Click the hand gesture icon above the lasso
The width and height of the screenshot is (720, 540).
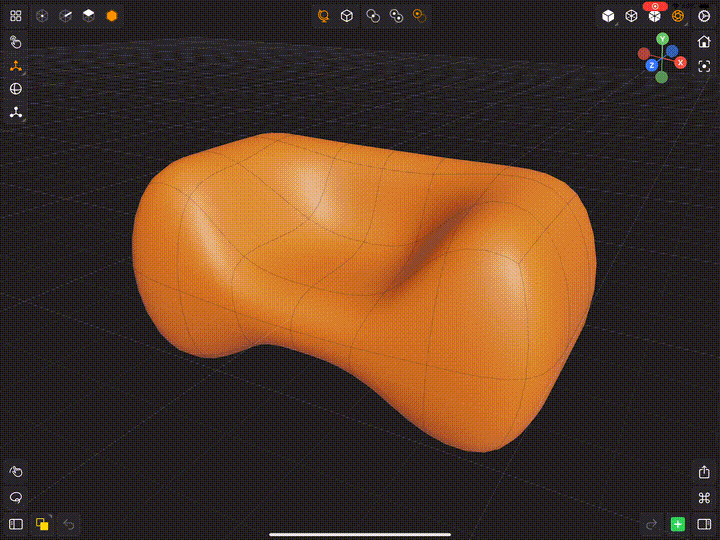coord(16,472)
